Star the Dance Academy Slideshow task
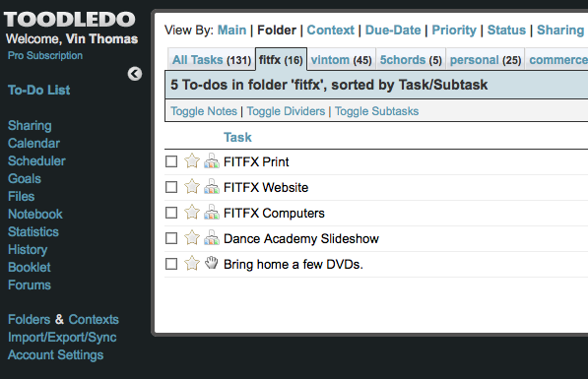The image size is (588, 379). click(x=192, y=237)
